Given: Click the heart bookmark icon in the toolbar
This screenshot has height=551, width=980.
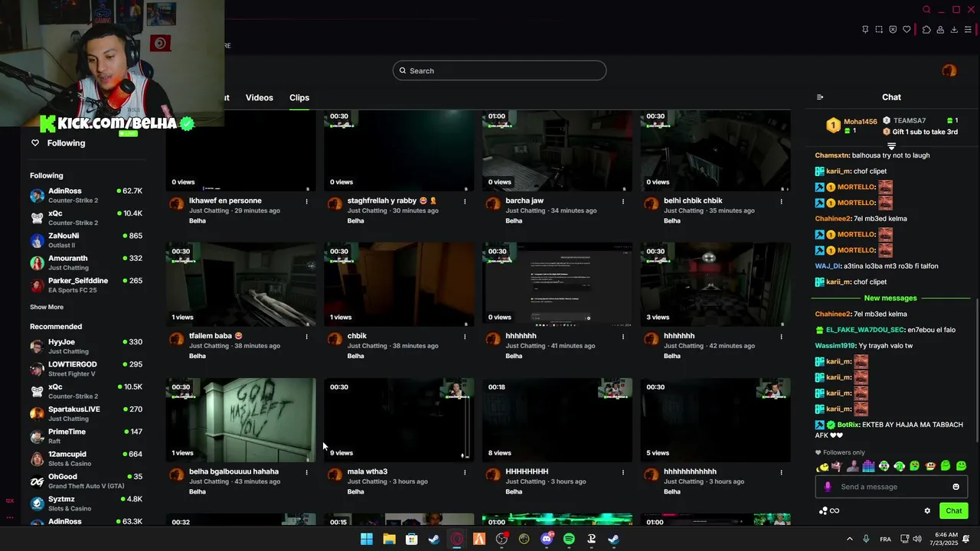Looking at the screenshot, I should [906, 30].
